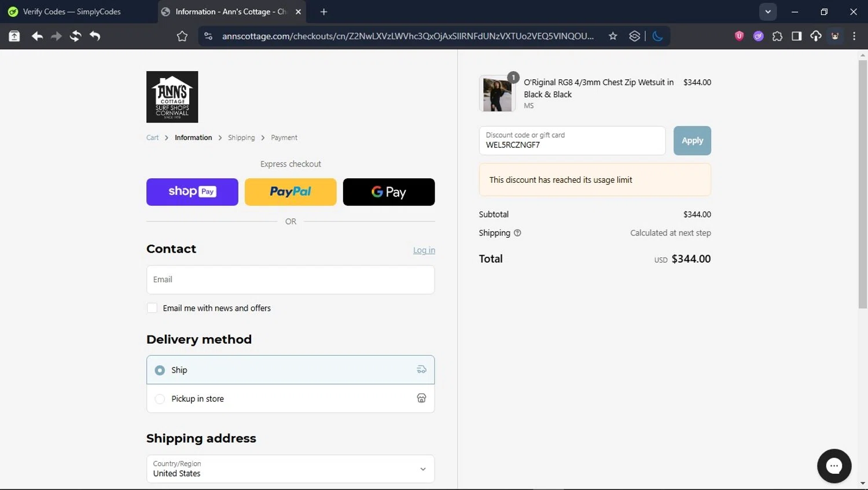
Task: Toggle the browser side panel icon
Action: (x=796, y=36)
